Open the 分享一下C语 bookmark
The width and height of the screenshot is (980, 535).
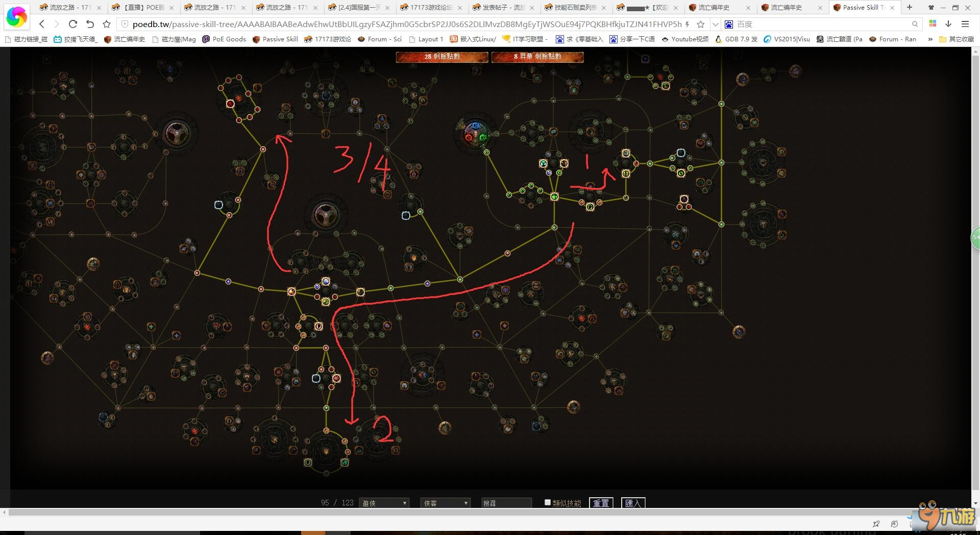(x=632, y=39)
